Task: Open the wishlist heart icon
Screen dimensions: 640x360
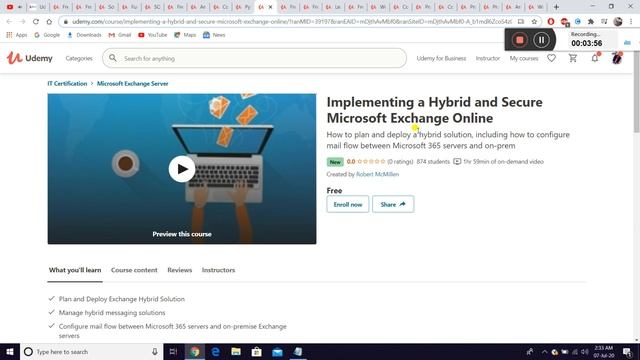Action: pos(551,58)
